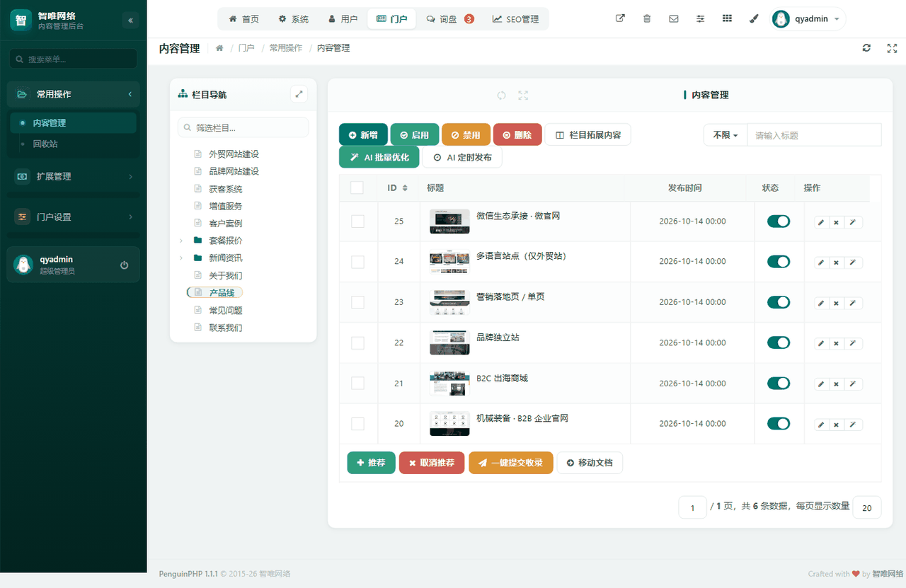This screenshot has width=906, height=588.
Task: Delete the 多语言站点 row with its X icon
Action: [x=836, y=263]
